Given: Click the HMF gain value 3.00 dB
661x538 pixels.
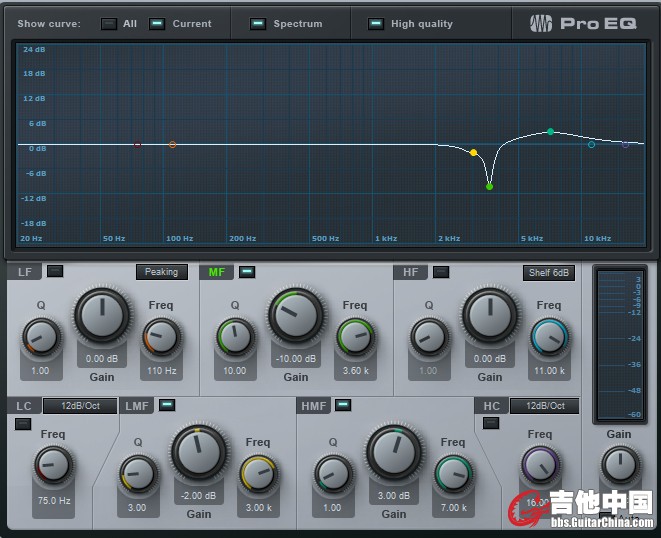Looking at the screenshot, I should tap(394, 494).
